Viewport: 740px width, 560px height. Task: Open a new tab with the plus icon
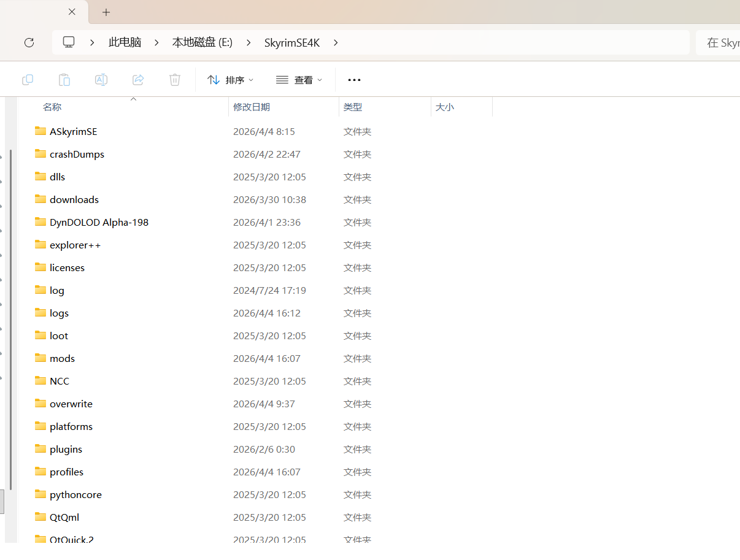click(x=106, y=12)
